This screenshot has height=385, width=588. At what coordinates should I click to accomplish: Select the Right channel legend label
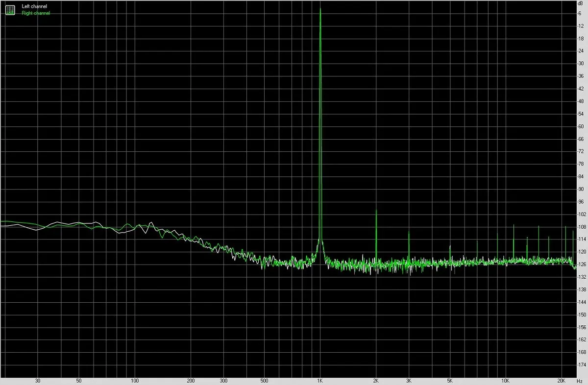pyautogui.click(x=36, y=13)
